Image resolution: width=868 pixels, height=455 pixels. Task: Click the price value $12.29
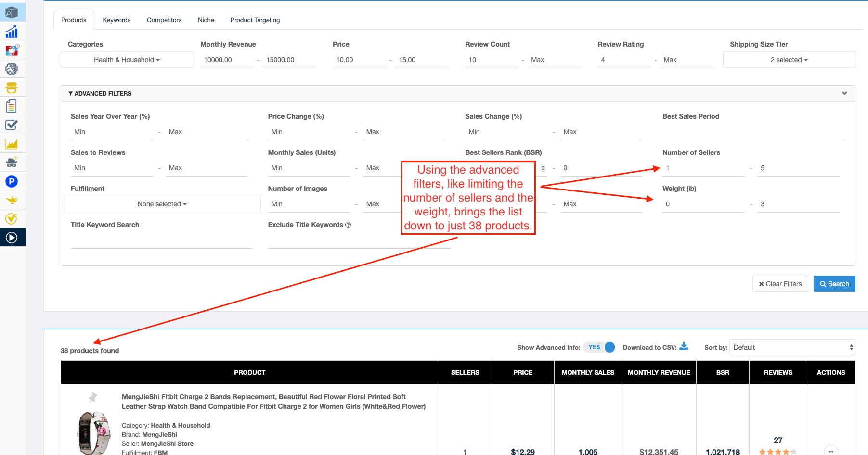tap(523, 452)
